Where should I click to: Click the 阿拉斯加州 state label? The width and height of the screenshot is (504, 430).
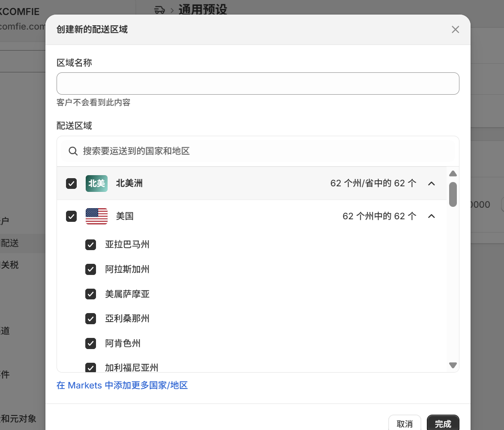click(127, 269)
